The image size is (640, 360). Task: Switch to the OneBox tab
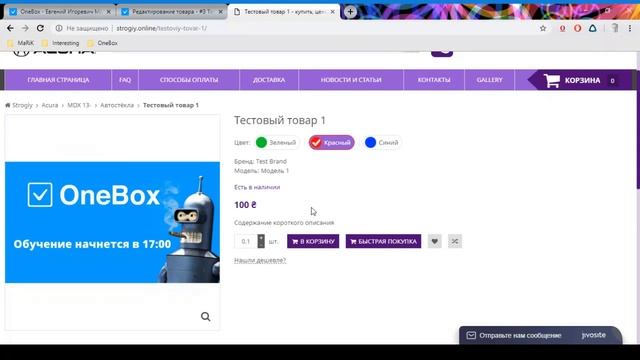[60, 12]
